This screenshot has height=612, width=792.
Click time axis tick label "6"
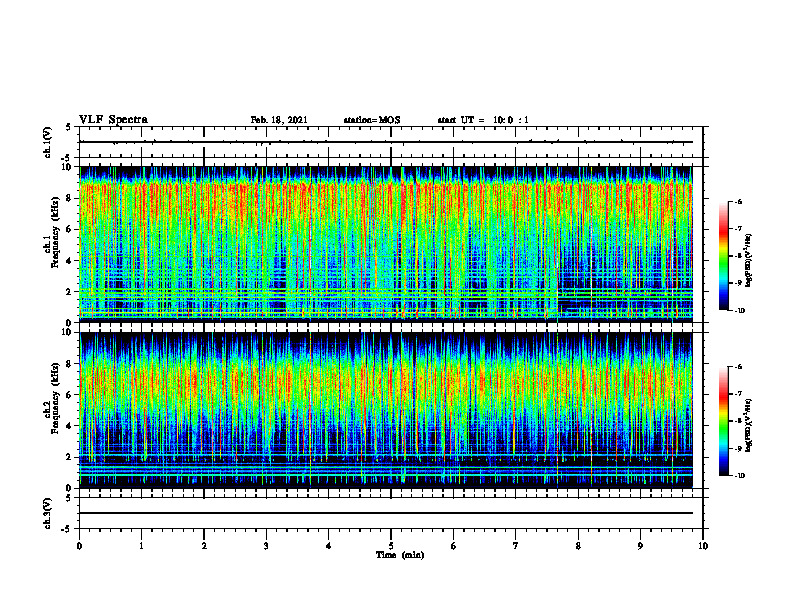454,546
